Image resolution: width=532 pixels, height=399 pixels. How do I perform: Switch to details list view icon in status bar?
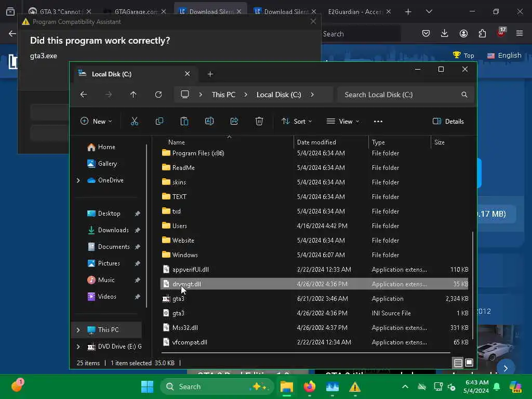pyautogui.click(x=458, y=363)
